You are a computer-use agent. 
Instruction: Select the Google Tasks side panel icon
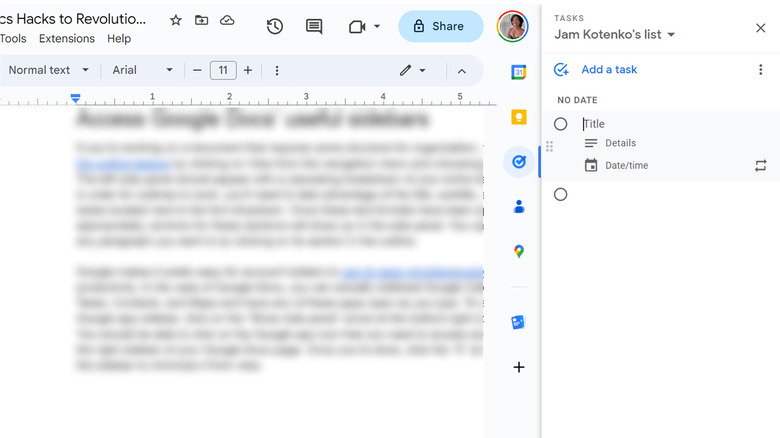coord(519,162)
